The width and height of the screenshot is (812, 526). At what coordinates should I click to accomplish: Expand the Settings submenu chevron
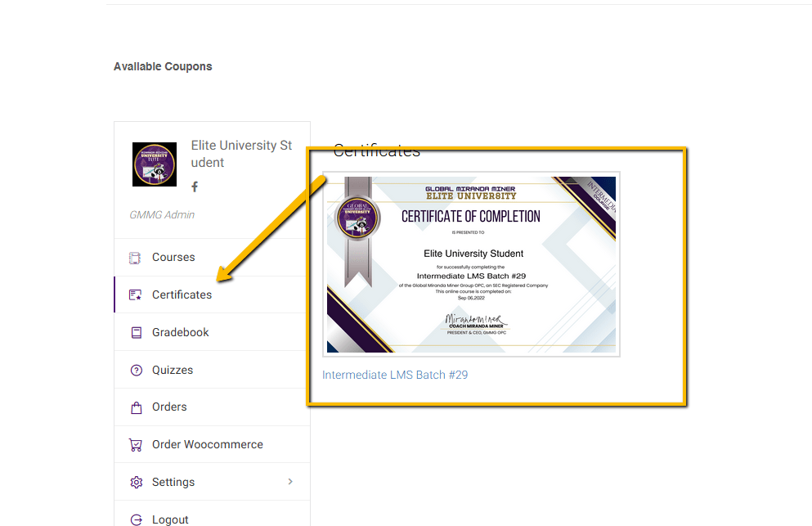pos(290,482)
